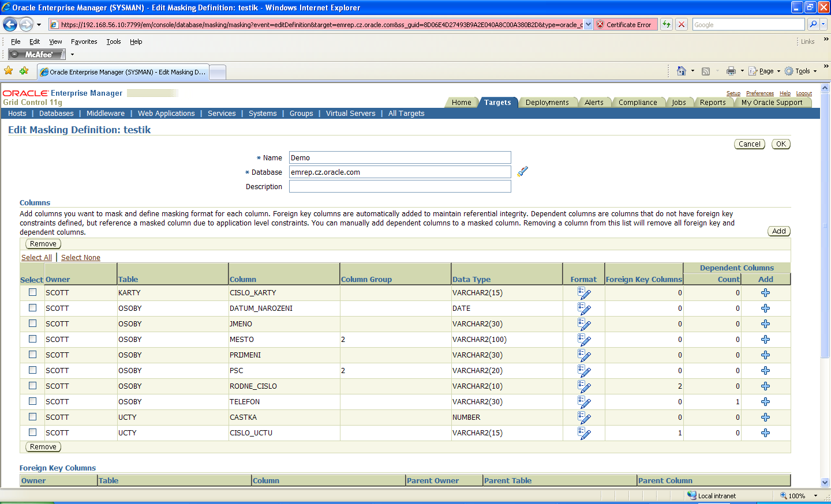Select the TELEFON row checkbox

point(33,401)
